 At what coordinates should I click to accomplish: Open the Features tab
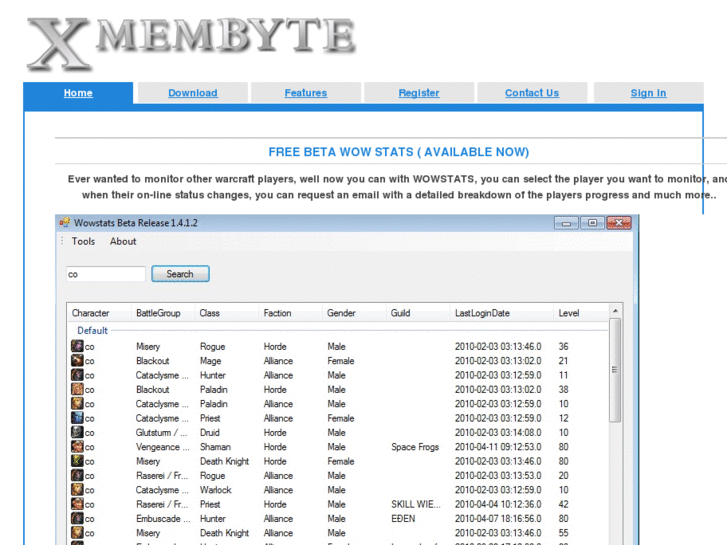pyautogui.click(x=306, y=93)
